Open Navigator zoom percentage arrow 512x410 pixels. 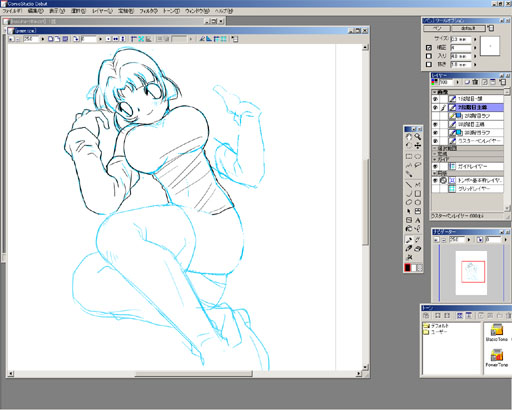coord(469,240)
